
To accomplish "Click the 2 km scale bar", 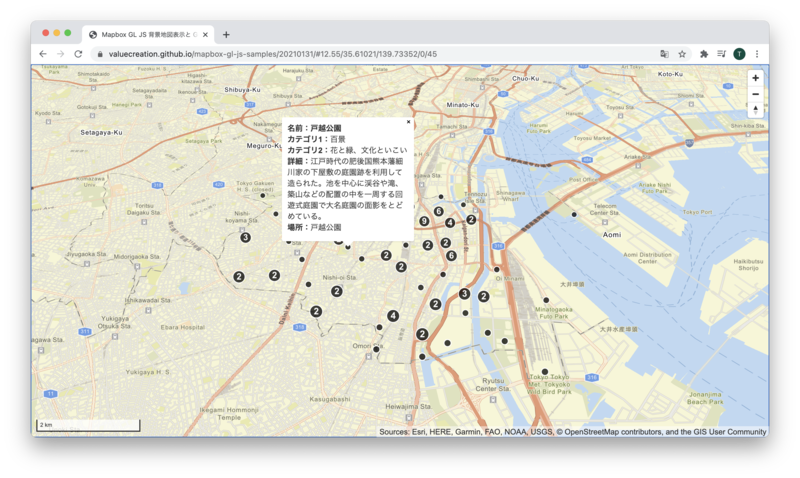I will [x=88, y=425].
